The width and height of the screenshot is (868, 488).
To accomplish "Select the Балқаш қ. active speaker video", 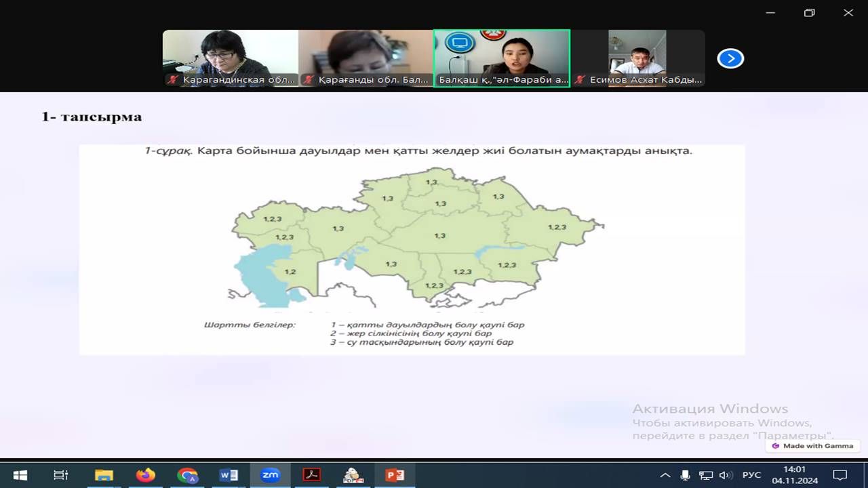I will click(502, 58).
